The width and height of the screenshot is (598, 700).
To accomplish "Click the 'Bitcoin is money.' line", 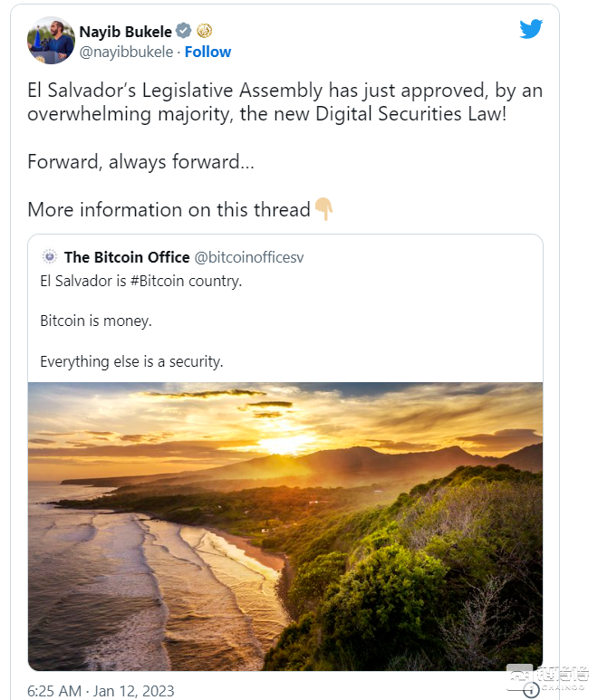I will (95, 321).
